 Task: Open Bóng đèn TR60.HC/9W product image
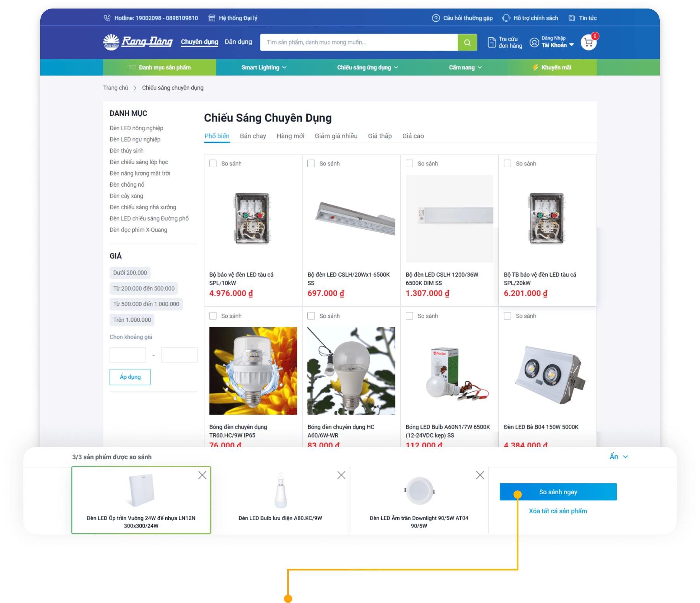253,371
